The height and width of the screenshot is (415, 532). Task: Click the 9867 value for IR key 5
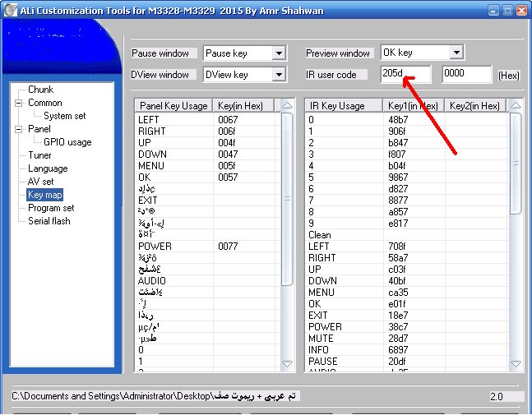[398, 178]
